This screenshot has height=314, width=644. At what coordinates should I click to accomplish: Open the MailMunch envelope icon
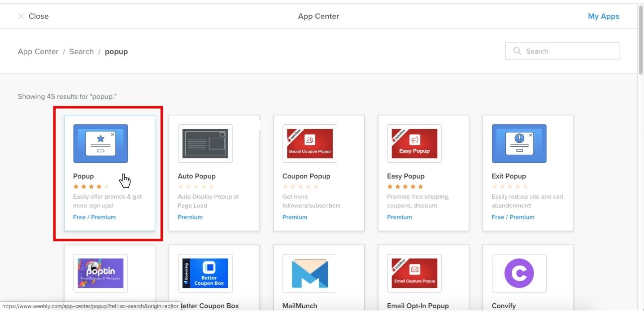309,273
